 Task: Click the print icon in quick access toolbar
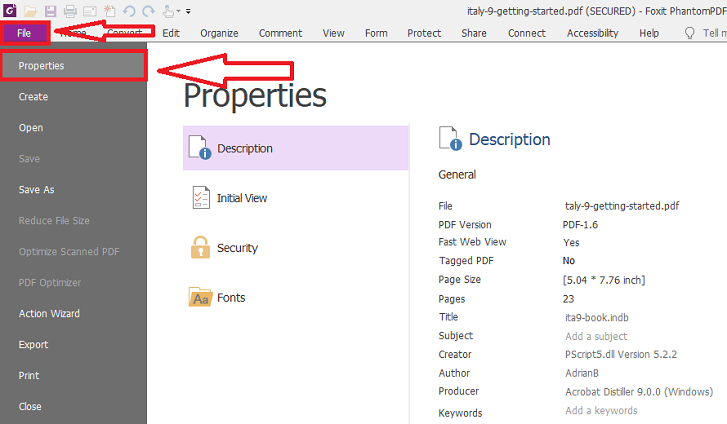70,10
